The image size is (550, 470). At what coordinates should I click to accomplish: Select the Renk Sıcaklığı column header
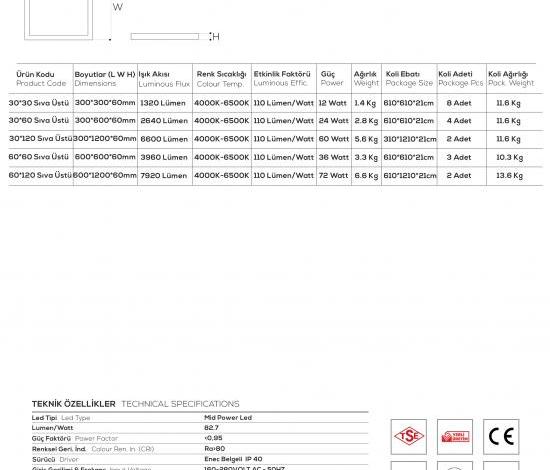pos(221,79)
